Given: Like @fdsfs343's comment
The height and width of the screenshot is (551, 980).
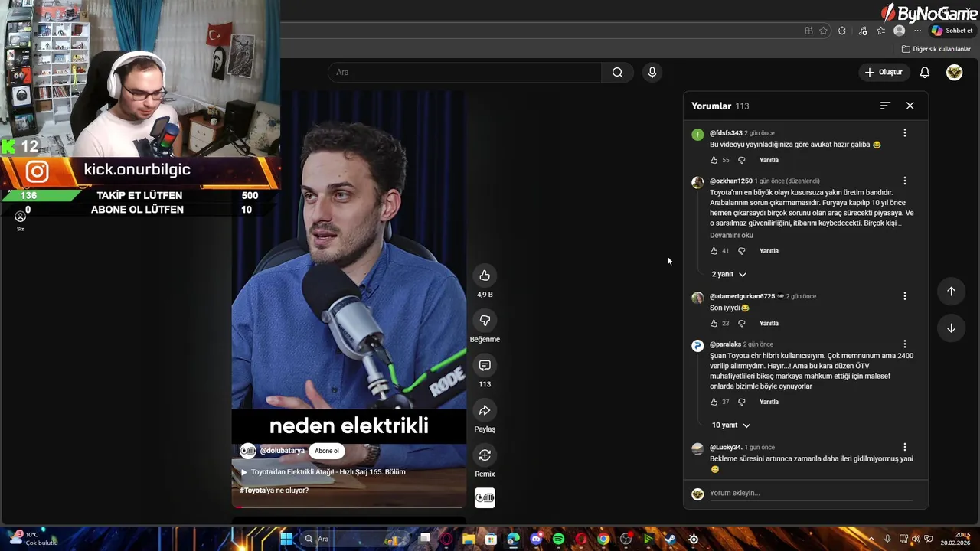Looking at the screenshot, I should pos(714,160).
